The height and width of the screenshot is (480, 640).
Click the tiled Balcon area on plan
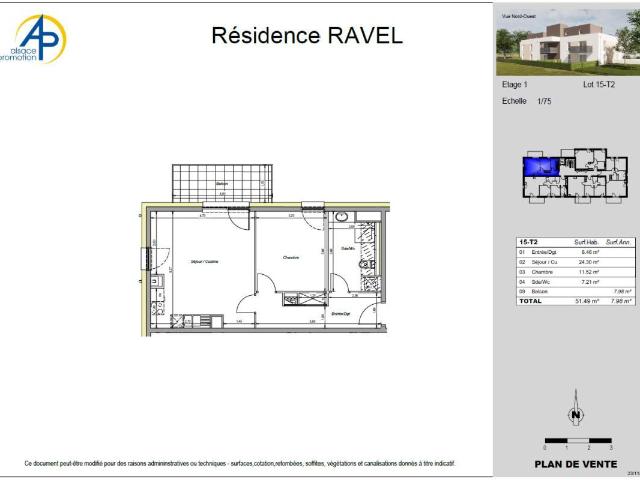222,183
